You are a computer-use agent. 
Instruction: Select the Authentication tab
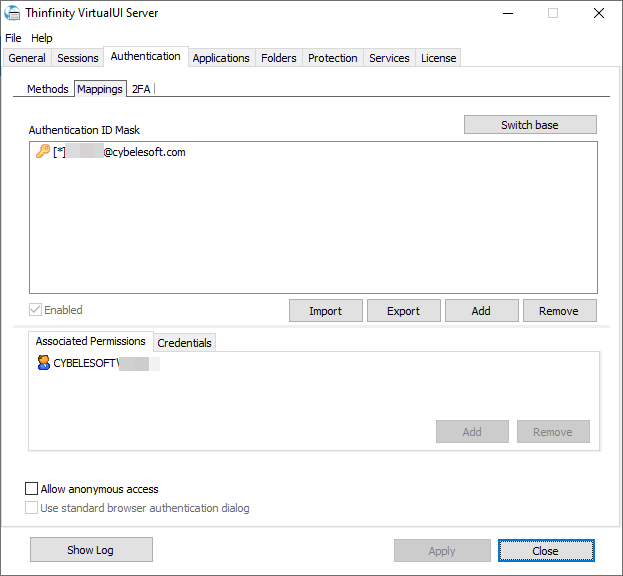(145, 56)
